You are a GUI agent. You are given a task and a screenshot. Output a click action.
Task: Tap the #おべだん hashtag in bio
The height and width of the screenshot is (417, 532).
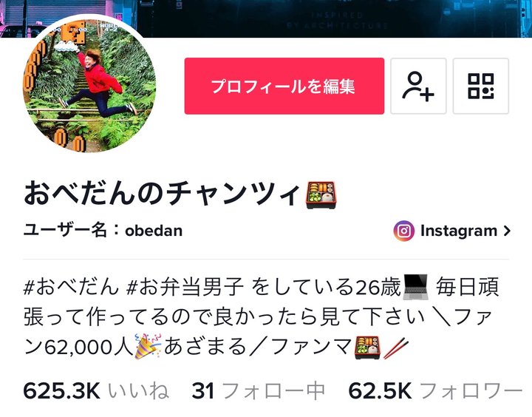pyautogui.click(x=71, y=288)
